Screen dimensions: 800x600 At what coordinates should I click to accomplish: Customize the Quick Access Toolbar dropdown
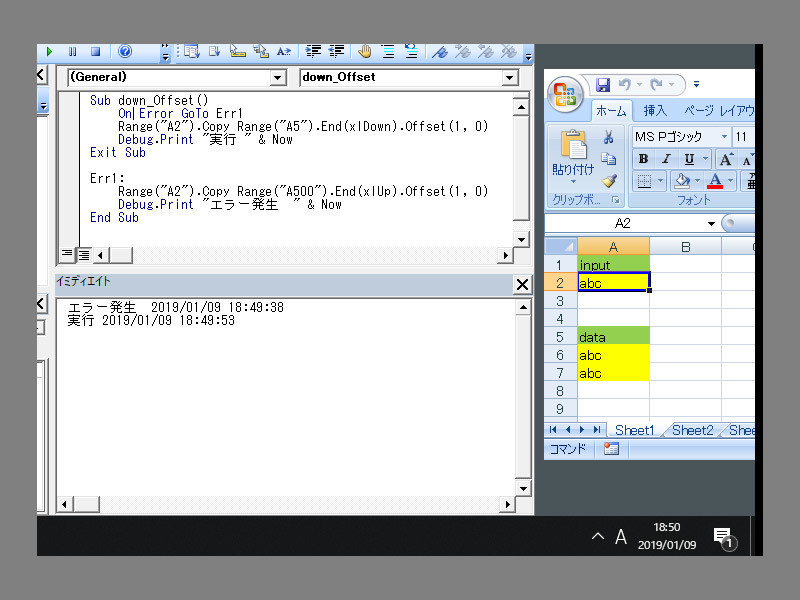pyautogui.click(x=696, y=85)
